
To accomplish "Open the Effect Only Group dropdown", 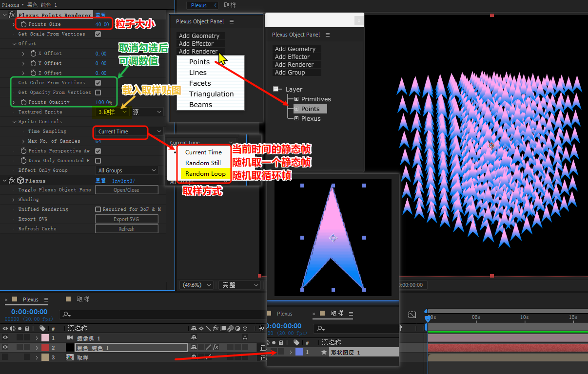I will point(127,170).
